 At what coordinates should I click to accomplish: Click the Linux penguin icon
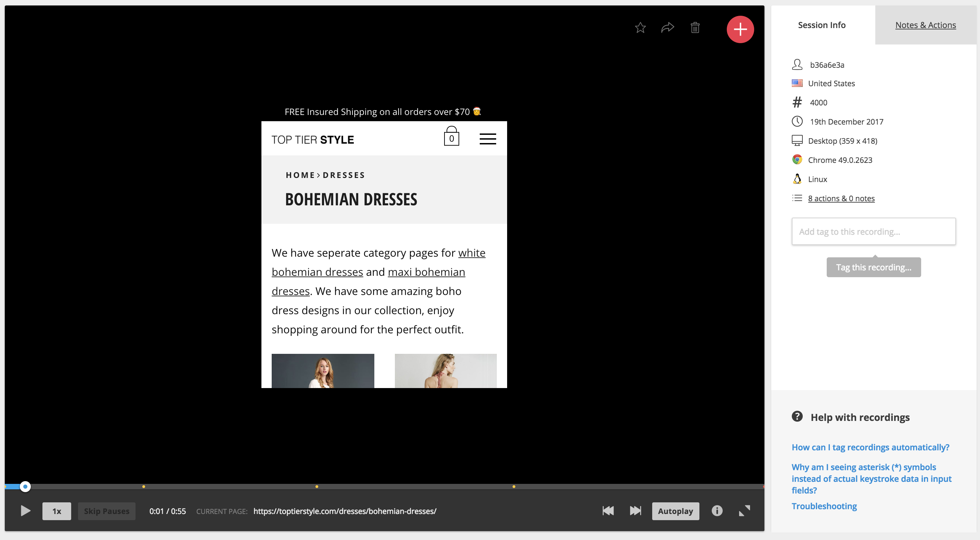coord(797,179)
